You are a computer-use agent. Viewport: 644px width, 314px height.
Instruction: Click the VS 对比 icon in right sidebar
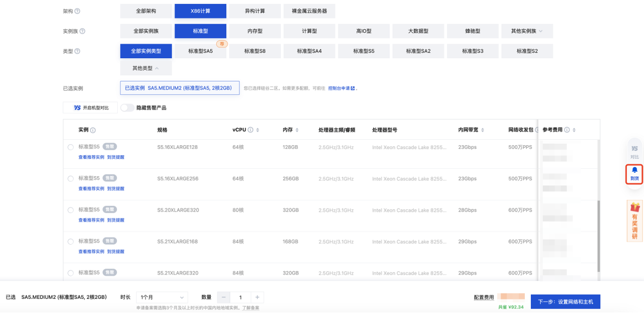pos(634,152)
